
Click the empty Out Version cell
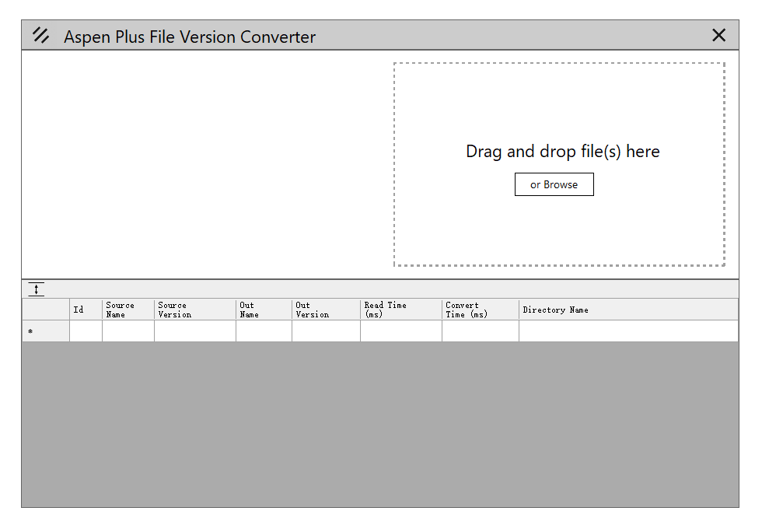(x=326, y=331)
